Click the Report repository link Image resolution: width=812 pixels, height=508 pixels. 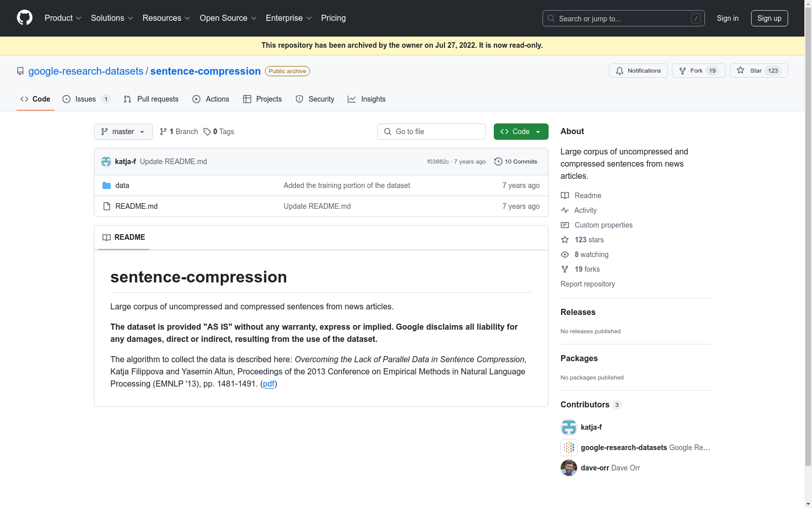click(x=588, y=284)
